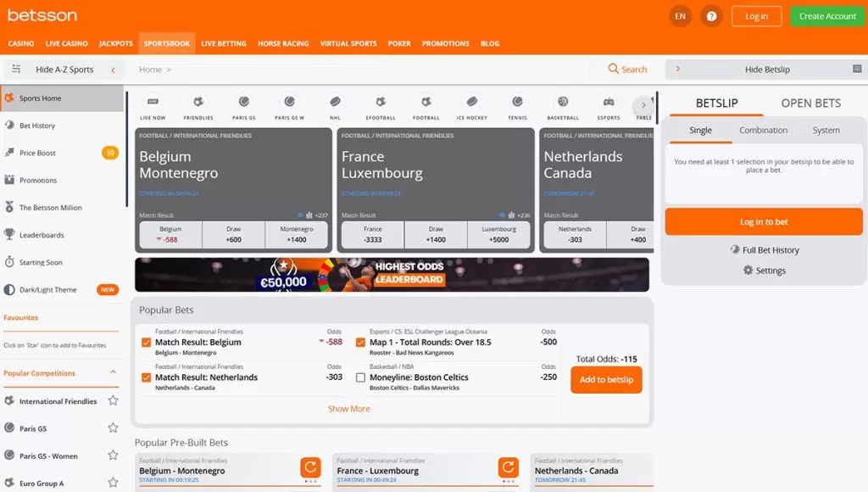The width and height of the screenshot is (868, 492).
Task: Switch to the System betslip tab
Action: point(826,130)
